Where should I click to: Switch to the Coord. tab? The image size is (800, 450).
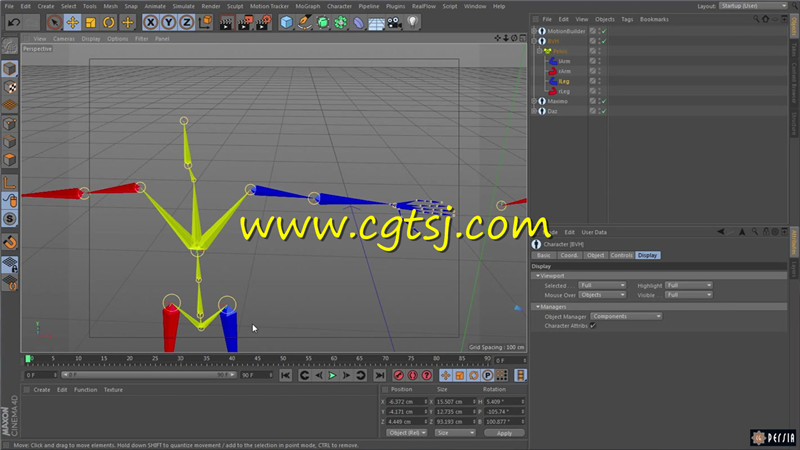pos(568,255)
